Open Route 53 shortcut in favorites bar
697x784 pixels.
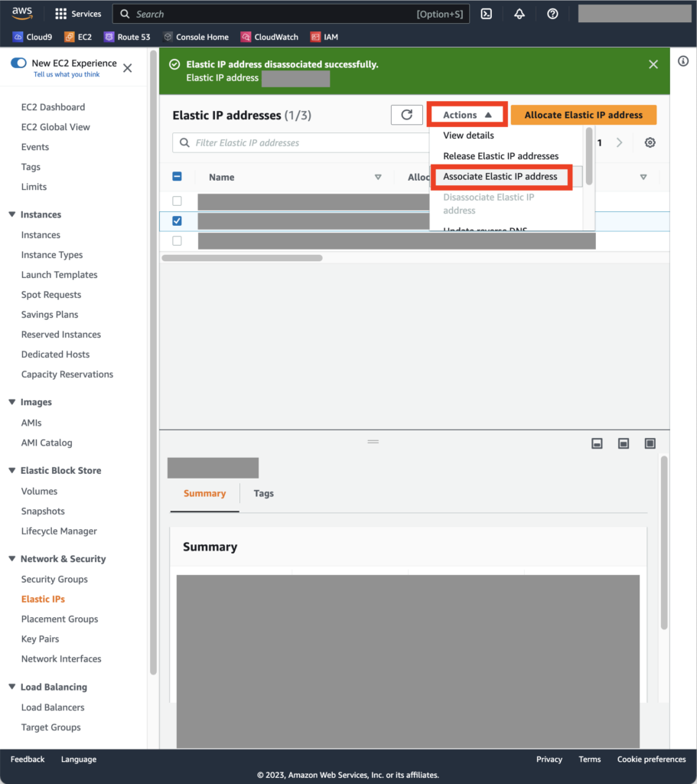click(x=128, y=37)
